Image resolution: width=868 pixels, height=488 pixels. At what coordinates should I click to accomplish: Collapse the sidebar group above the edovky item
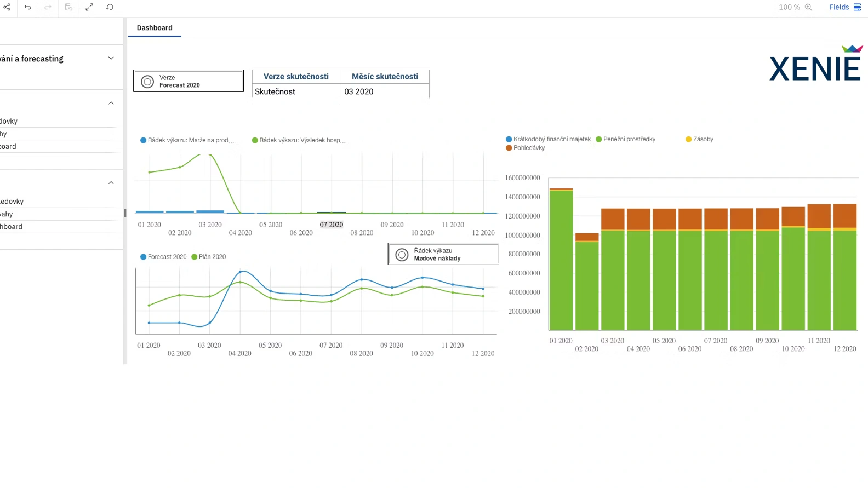111,183
